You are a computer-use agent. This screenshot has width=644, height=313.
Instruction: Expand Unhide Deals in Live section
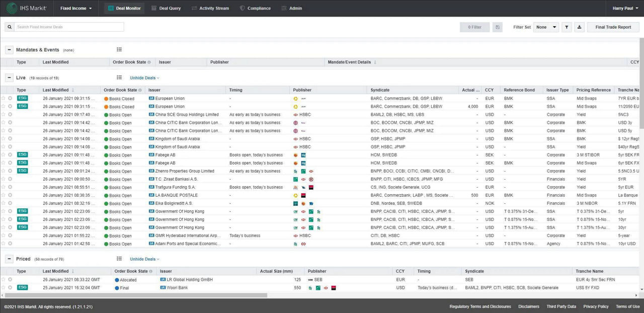click(x=144, y=78)
